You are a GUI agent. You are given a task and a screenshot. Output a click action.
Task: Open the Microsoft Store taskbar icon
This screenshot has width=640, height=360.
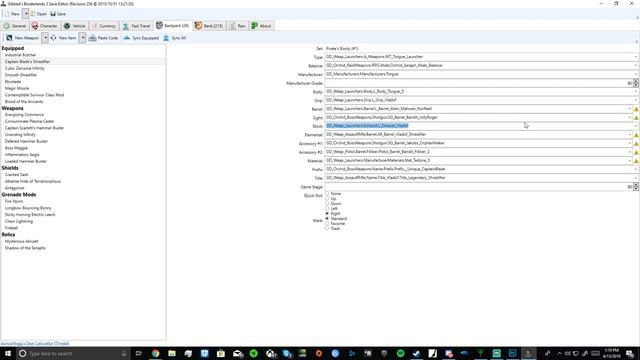point(221,353)
